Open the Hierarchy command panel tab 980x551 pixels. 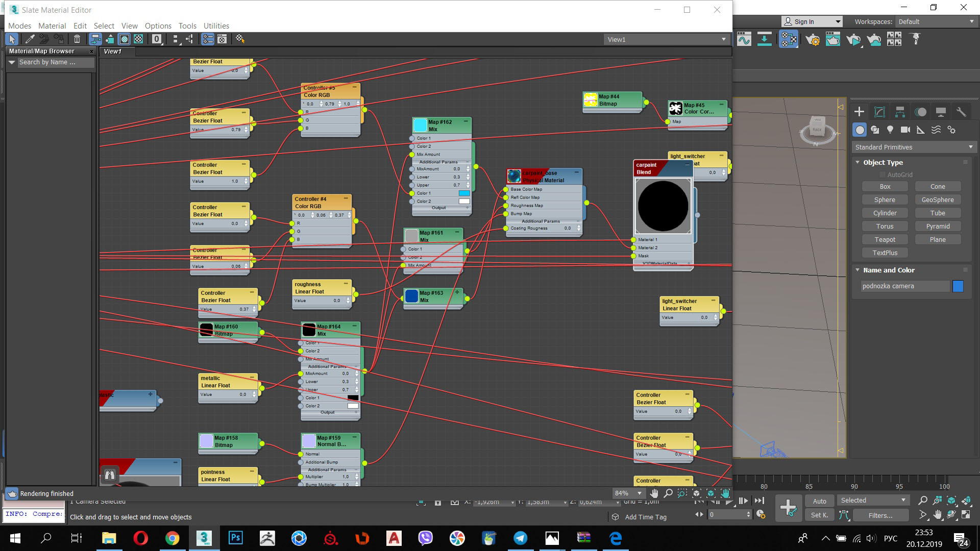pyautogui.click(x=900, y=112)
